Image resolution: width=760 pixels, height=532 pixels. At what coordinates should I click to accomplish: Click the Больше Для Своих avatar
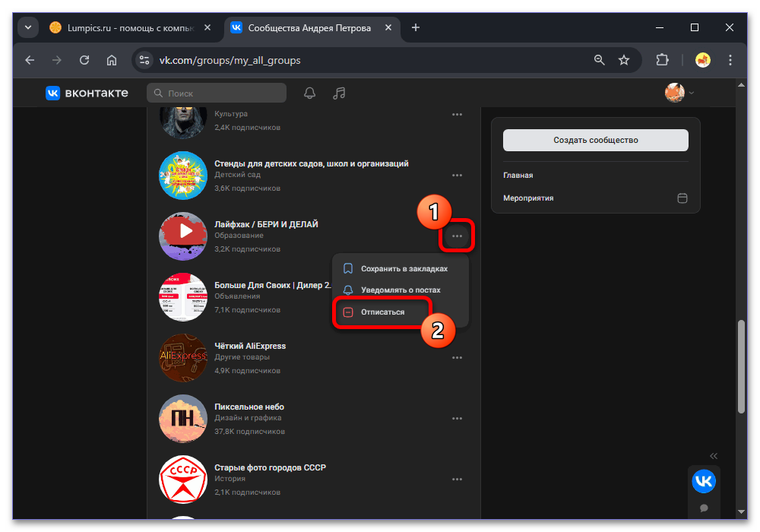pos(183,297)
